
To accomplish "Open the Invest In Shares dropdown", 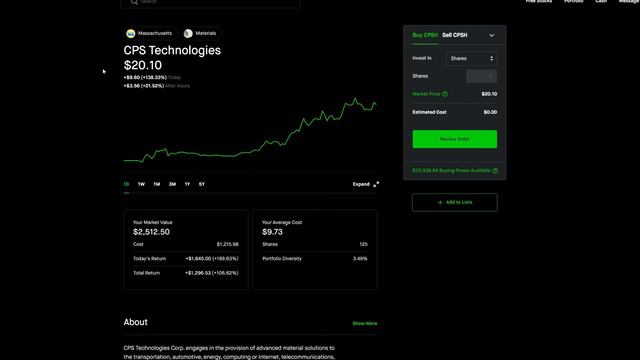I will [x=471, y=58].
